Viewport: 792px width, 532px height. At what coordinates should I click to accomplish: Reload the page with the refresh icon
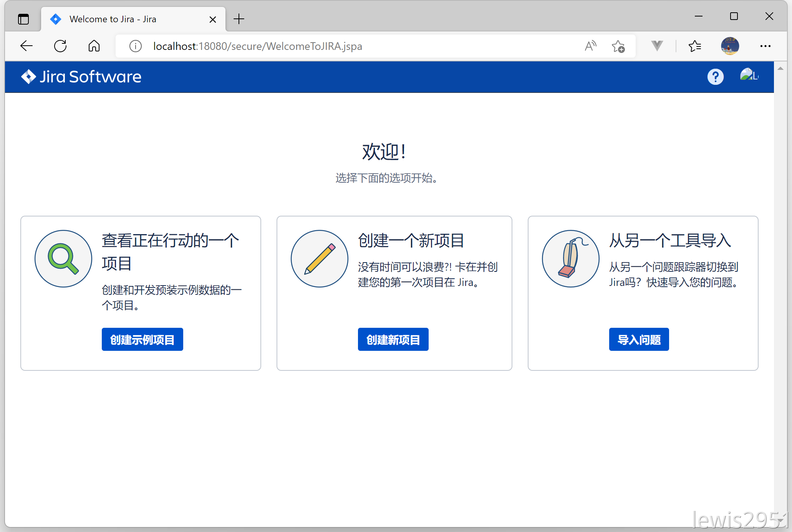[60, 46]
